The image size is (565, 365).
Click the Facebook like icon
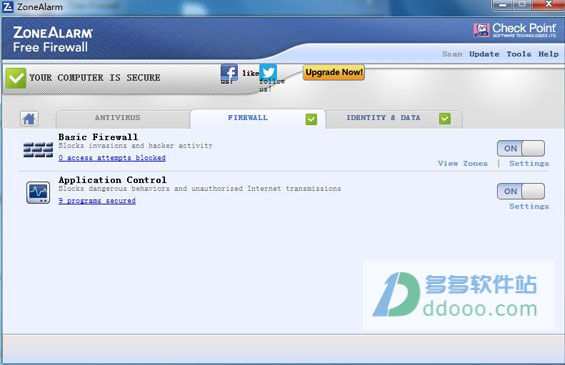point(229,72)
